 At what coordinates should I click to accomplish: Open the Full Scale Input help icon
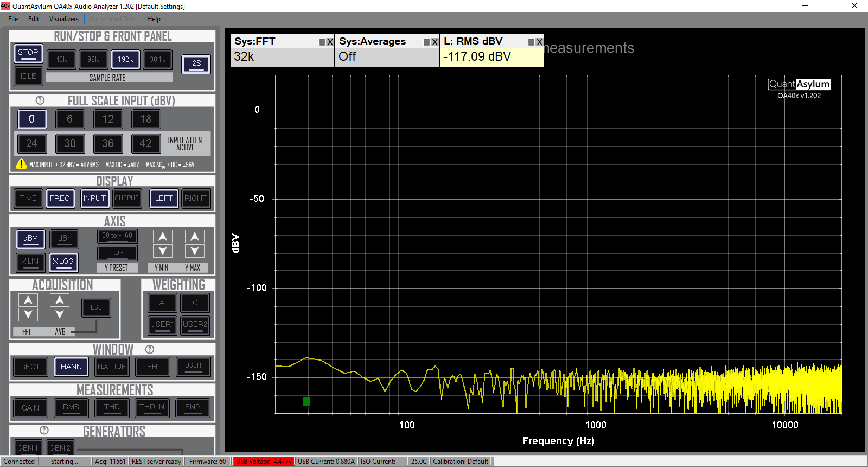(x=40, y=100)
